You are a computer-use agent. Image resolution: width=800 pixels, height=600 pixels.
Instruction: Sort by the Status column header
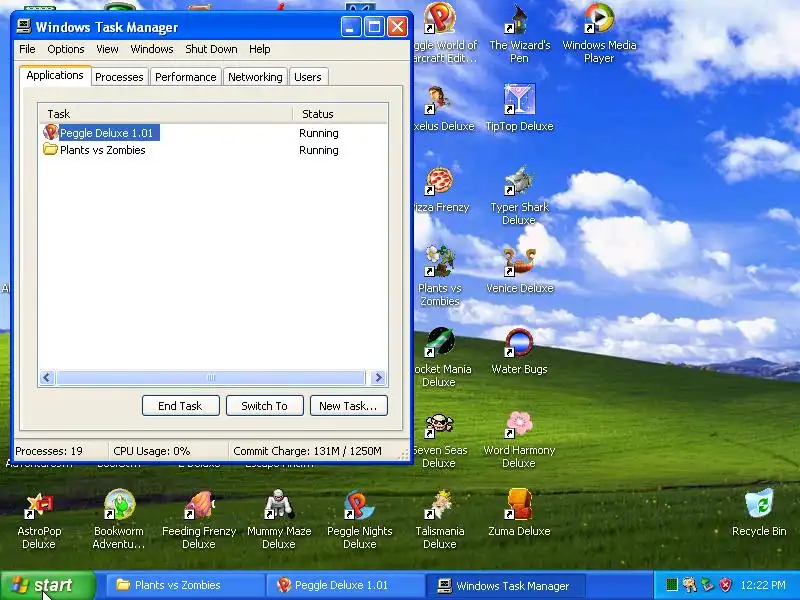tap(340, 114)
